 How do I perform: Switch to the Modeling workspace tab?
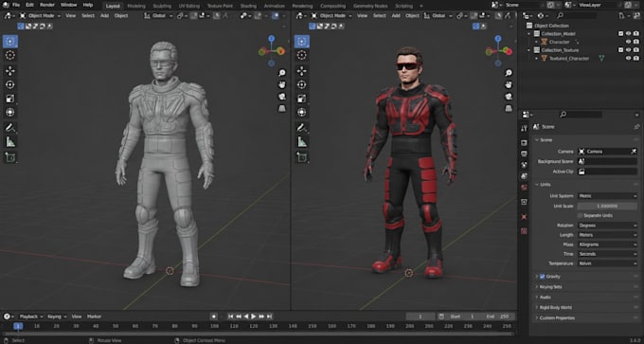pyautogui.click(x=136, y=7)
